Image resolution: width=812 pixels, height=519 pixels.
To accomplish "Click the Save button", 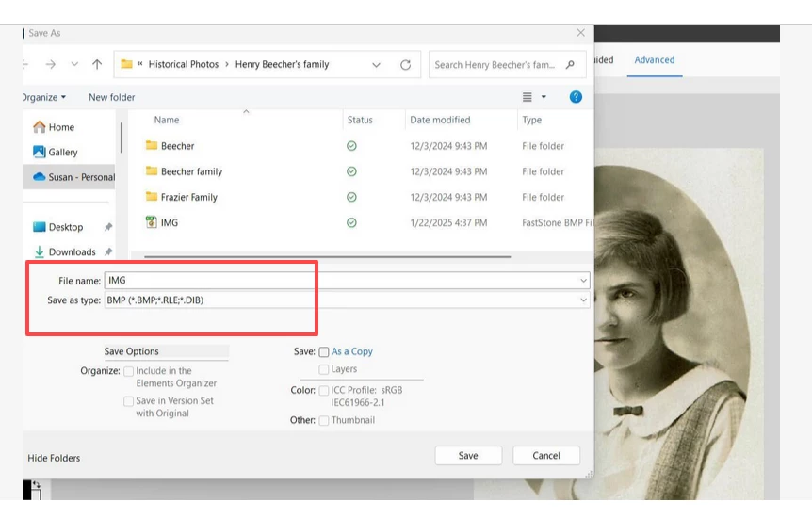I will 468,456.
